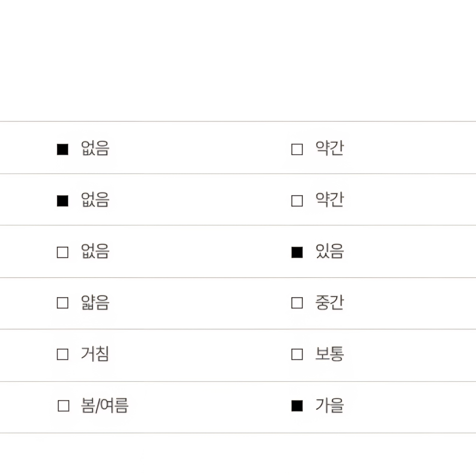Image resolution: width=476 pixels, height=476 pixels.
Task: Click the 중간 label text
Action: pos(329,302)
